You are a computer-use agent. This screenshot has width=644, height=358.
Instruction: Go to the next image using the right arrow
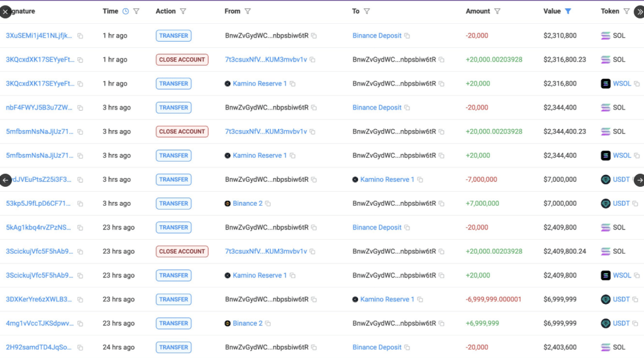coord(639,180)
